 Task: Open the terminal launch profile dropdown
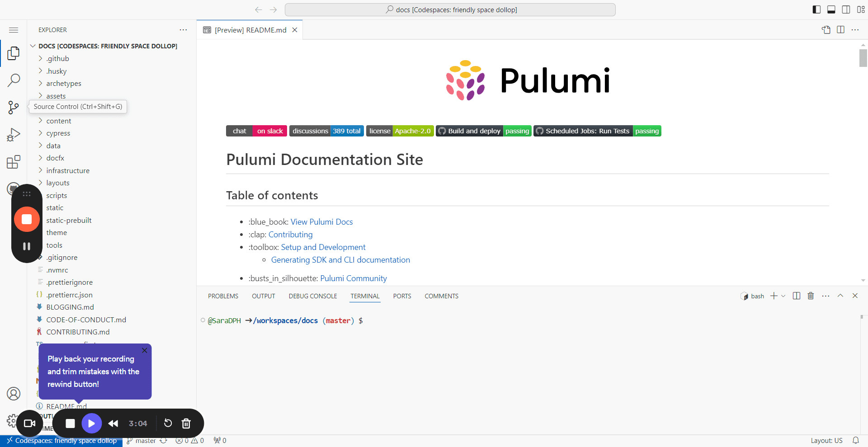point(783,296)
